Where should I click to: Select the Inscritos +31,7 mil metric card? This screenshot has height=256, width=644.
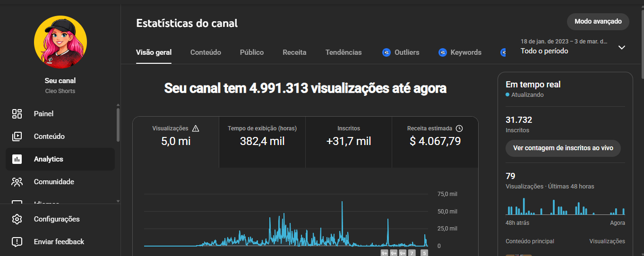point(349,142)
